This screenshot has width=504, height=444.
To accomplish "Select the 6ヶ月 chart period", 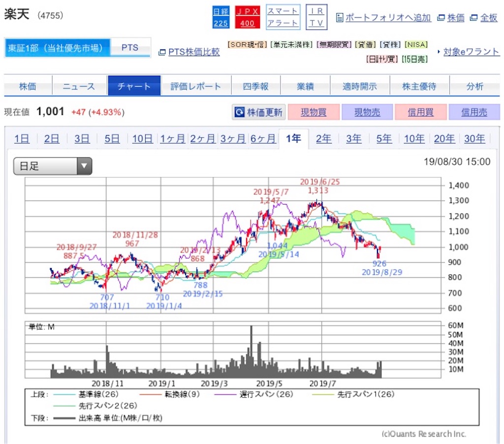I will coord(263,139).
